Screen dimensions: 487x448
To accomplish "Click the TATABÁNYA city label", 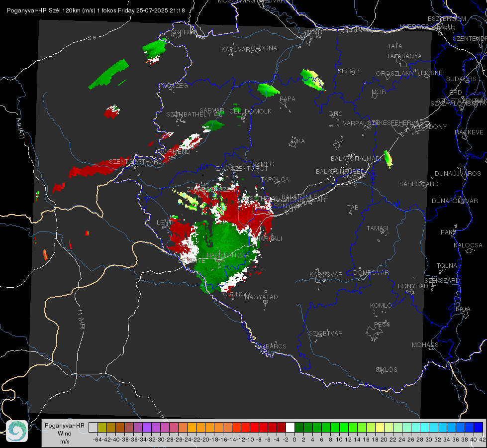I will point(404,56).
